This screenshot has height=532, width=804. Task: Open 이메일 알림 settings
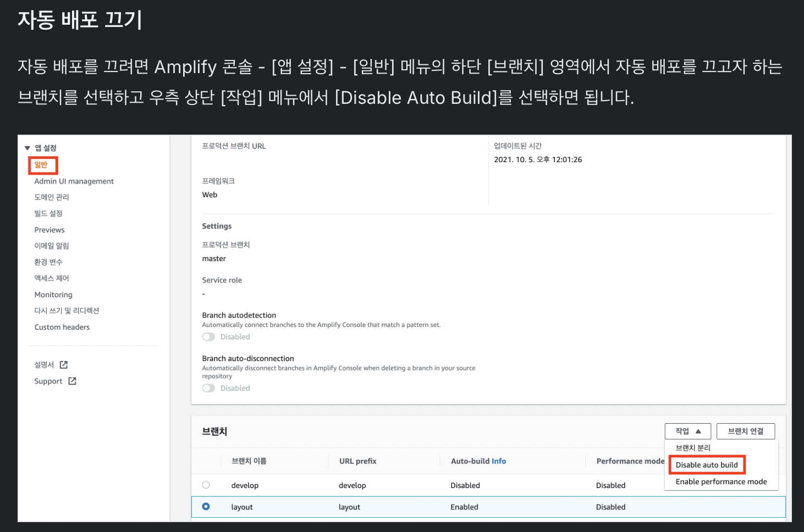point(52,246)
